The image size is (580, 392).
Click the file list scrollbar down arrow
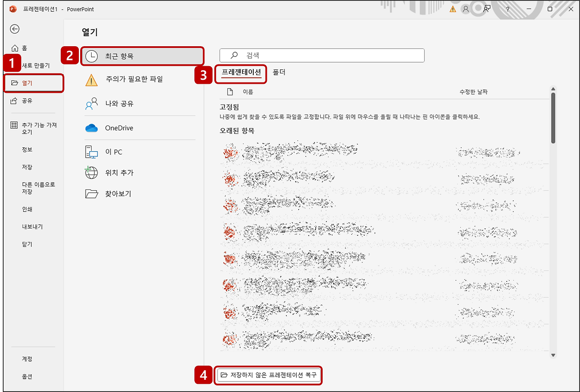[553, 356]
